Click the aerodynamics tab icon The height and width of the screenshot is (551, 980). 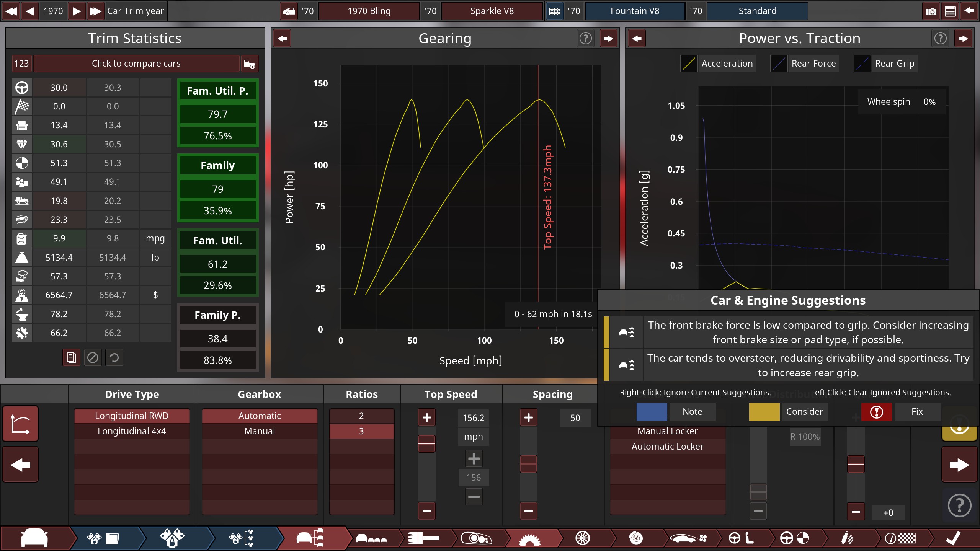689,538
